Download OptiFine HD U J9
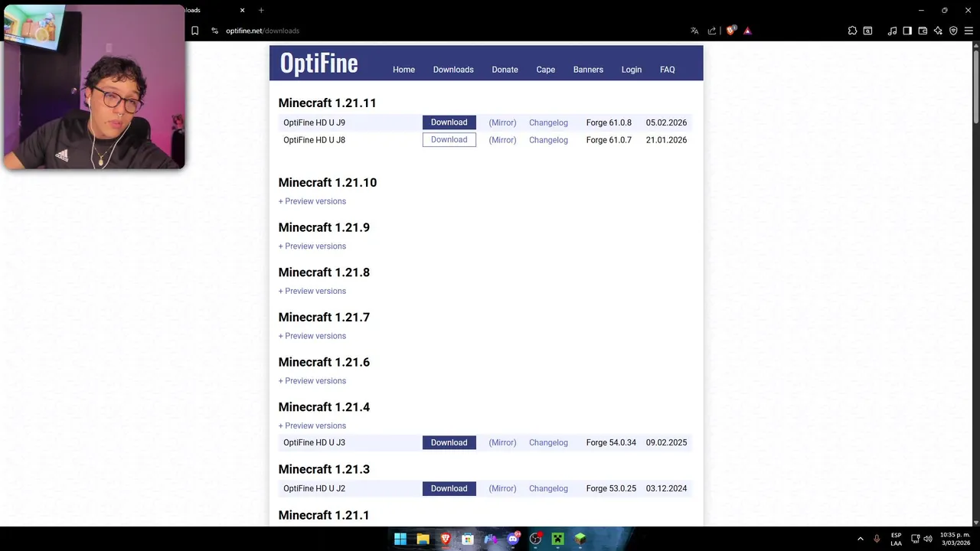Viewport: 980px width, 551px height. click(x=449, y=122)
